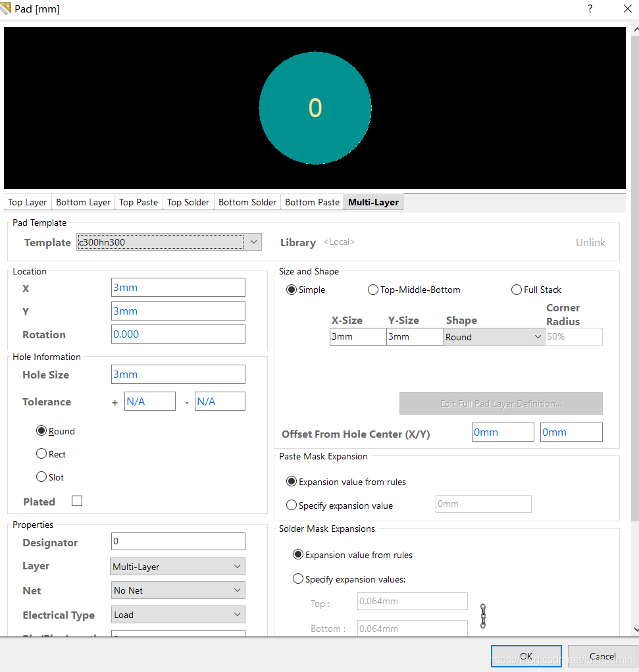Click the teal pad preview circle
This screenshot has width=639, height=672.
click(x=315, y=108)
